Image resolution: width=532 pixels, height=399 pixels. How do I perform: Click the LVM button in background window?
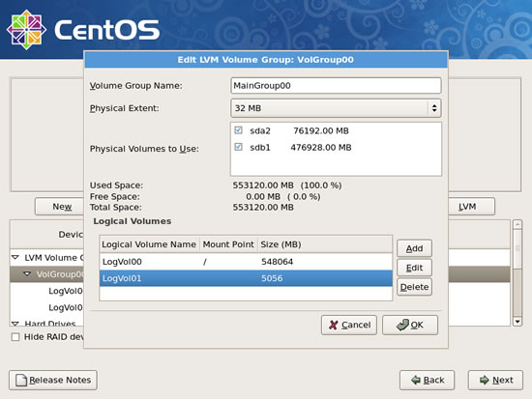tap(471, 207)
